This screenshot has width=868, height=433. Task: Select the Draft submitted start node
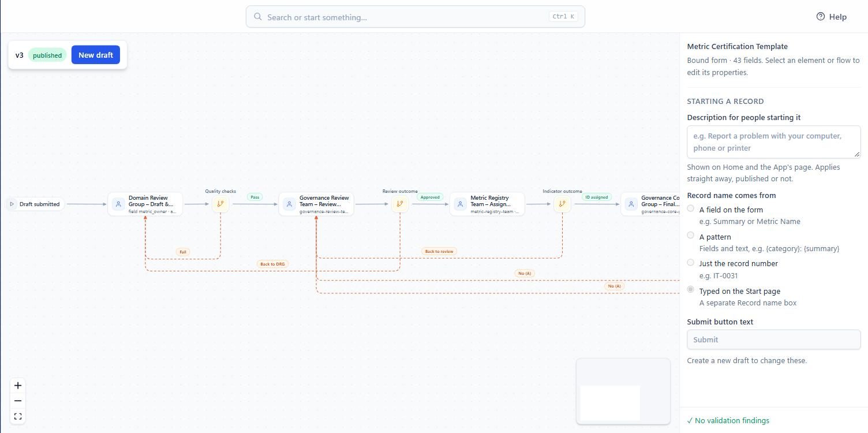[x=35, y=204]
